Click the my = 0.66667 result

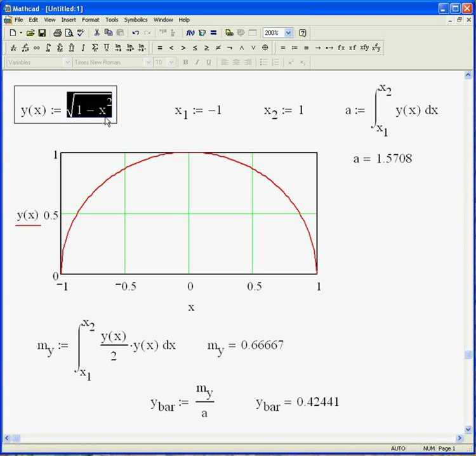(245, 347)
